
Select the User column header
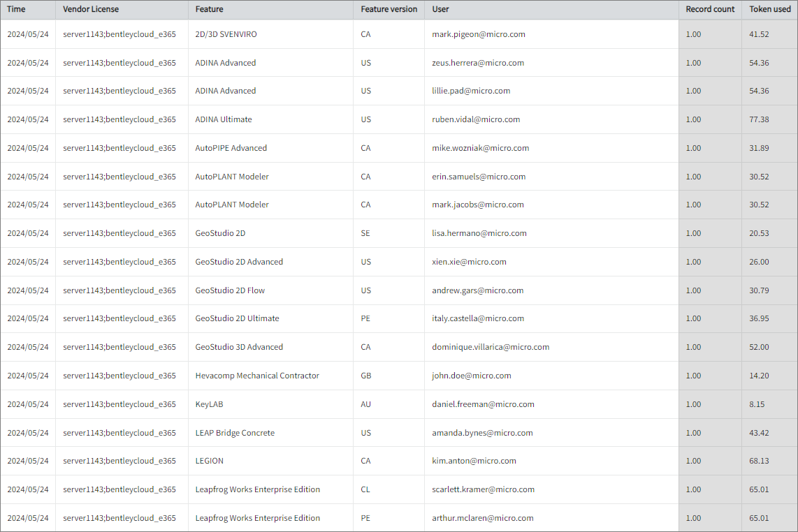pyautogui.click(x=441, y=10)
